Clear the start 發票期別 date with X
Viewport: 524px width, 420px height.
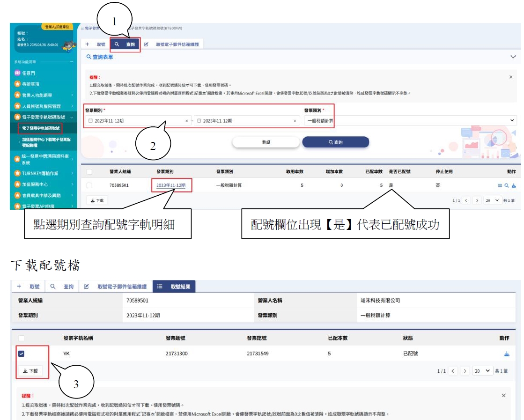[x=187, y=121]
